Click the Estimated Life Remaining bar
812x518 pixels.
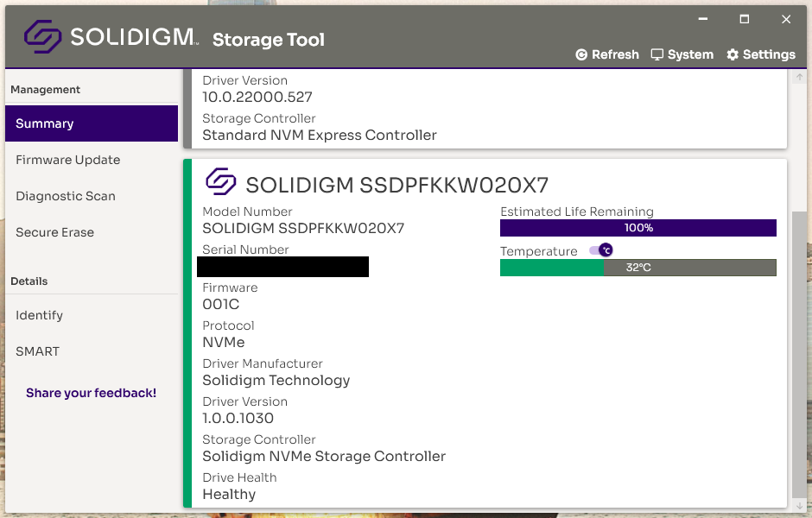coord(638,228)
